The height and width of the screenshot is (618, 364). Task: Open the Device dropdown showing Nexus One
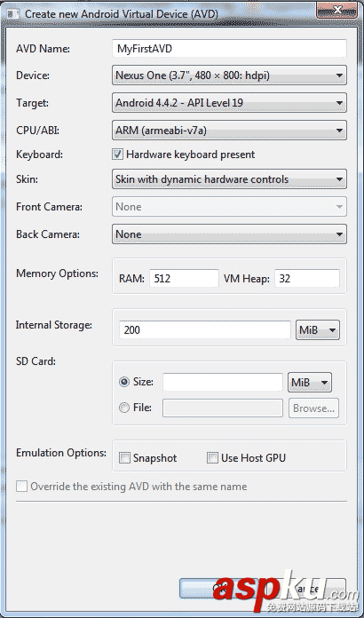click(x=229, y=75)
